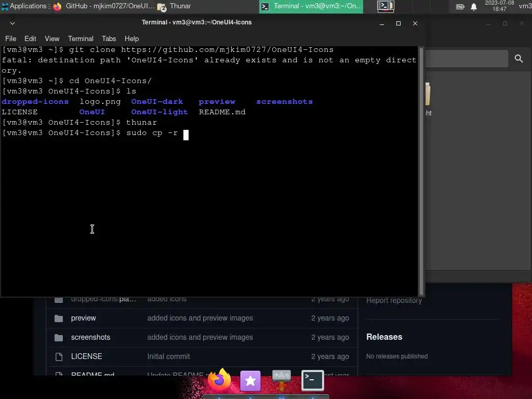The width and height of the screenshot is (532, 399).
Task: Click the 'sudo cp -r' command line text
Action: (x=152, y=133)
